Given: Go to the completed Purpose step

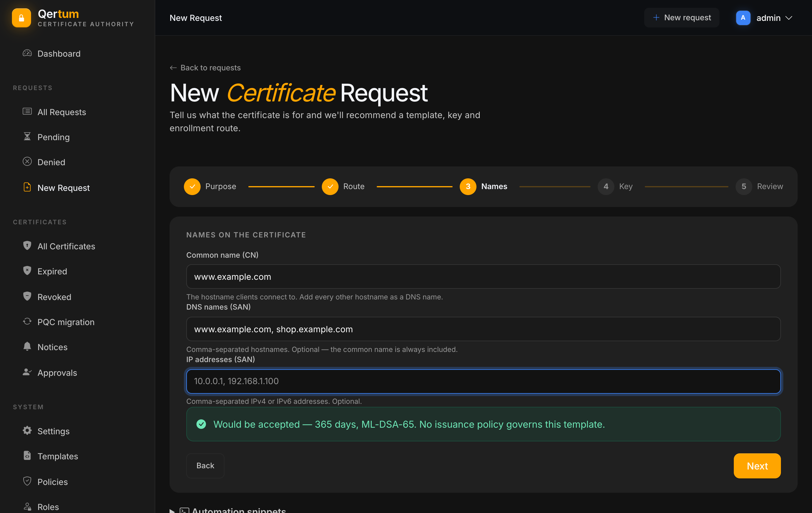Looking at the screenshot, I should (x=210, y=187).
